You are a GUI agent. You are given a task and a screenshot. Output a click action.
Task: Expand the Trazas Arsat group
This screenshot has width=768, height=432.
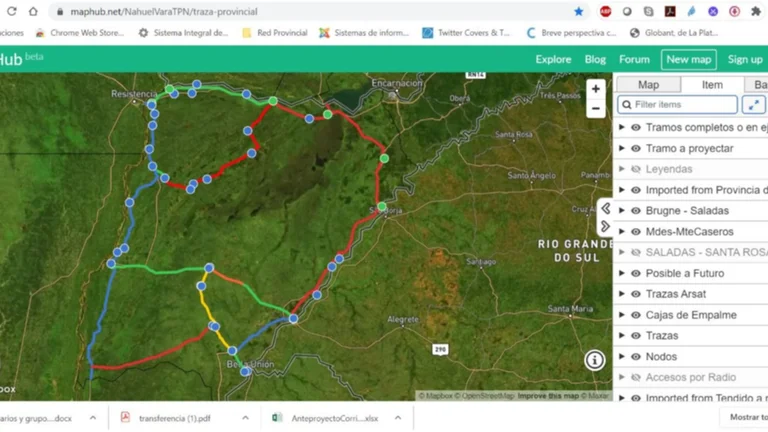[622, 294]
